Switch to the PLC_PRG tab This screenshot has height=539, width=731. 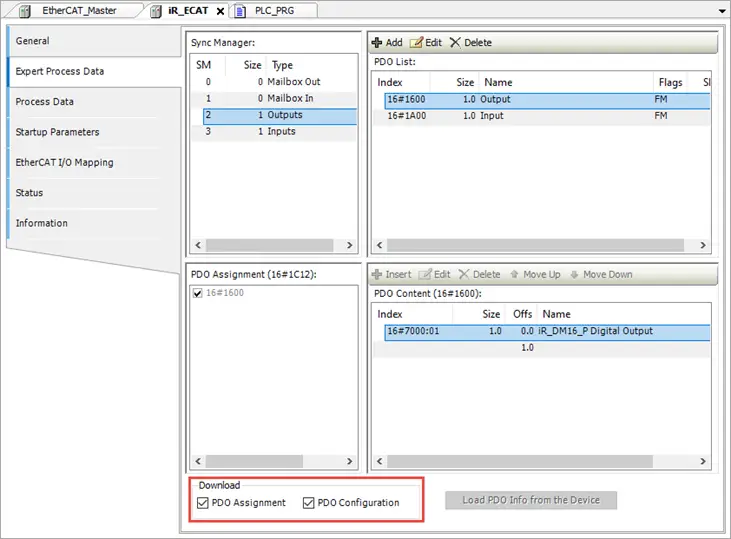(x=274, y=11)
